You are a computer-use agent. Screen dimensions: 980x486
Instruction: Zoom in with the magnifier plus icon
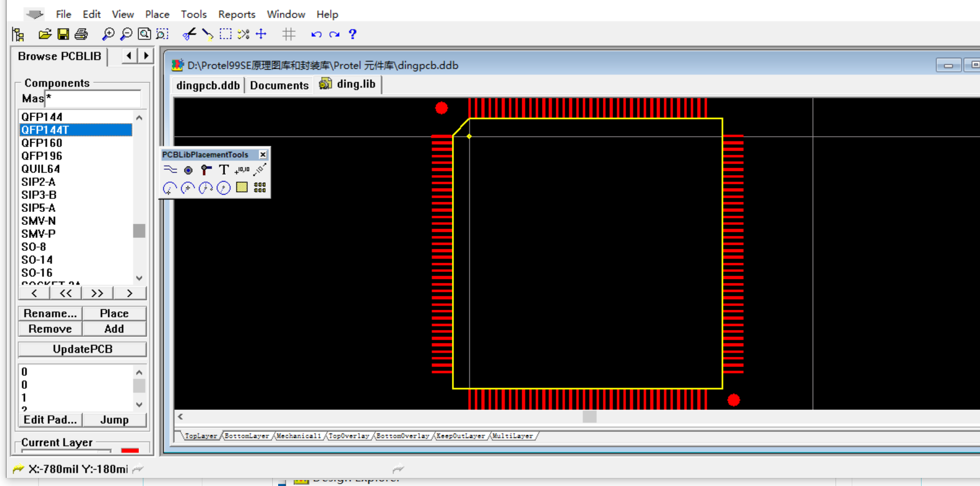pos(108,35)
